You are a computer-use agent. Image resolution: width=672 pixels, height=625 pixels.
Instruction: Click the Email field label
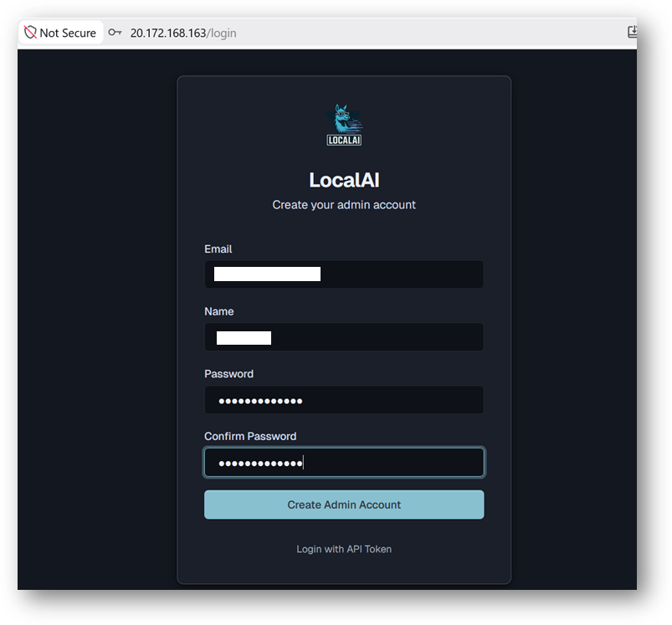pos(218,248)
